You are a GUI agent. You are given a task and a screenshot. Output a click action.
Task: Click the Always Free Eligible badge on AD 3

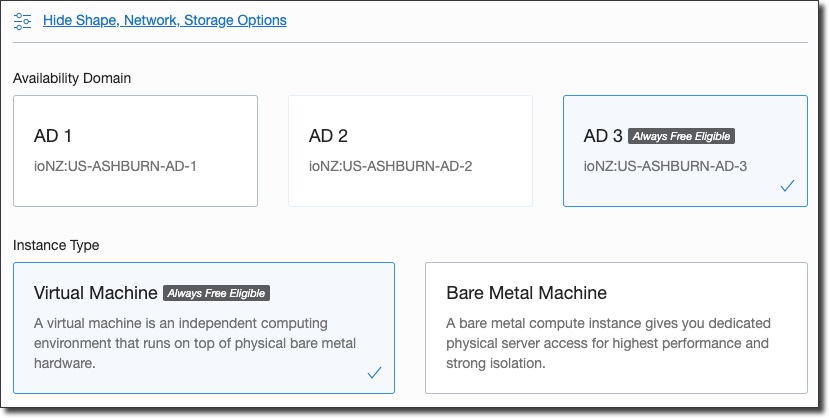[x=684, y=136]
